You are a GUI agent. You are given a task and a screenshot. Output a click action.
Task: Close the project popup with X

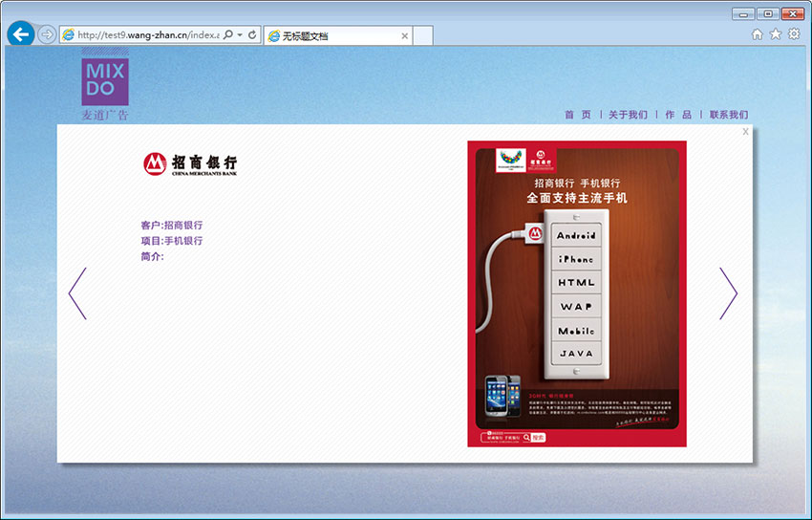click(745, 132)
